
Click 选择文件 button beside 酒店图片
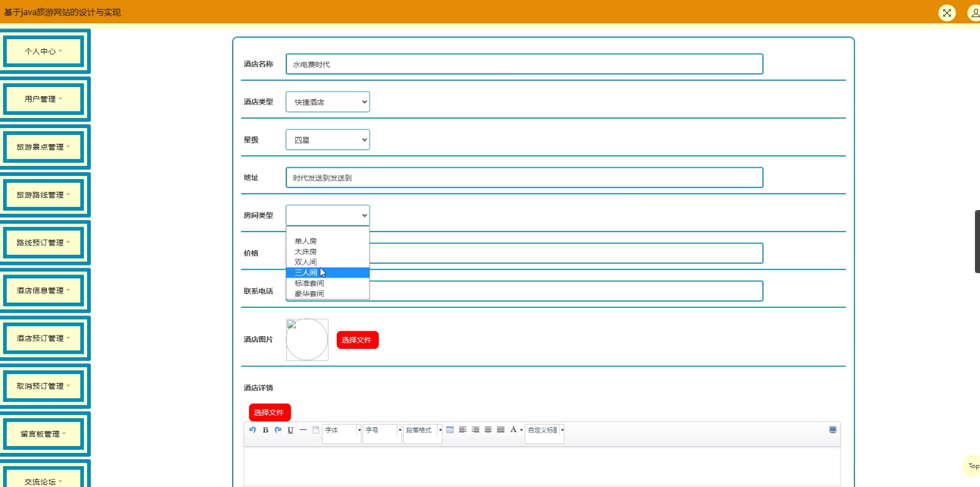[358, 340]
